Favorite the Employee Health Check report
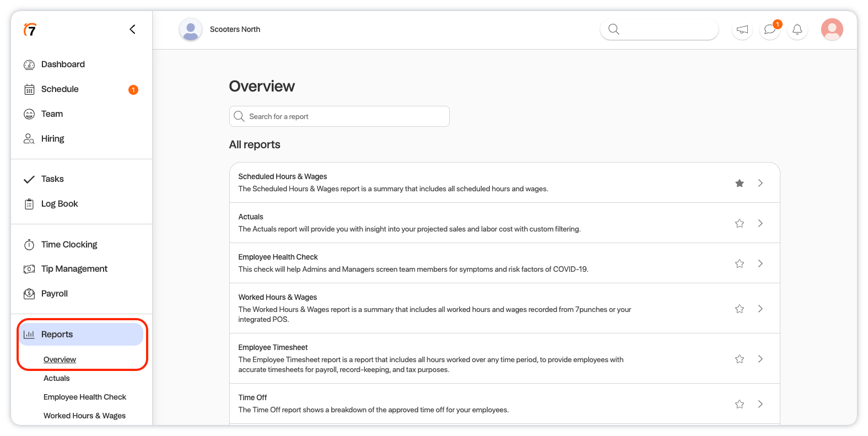Viewport: 868px width, 436px height. (x=740, y=263)
